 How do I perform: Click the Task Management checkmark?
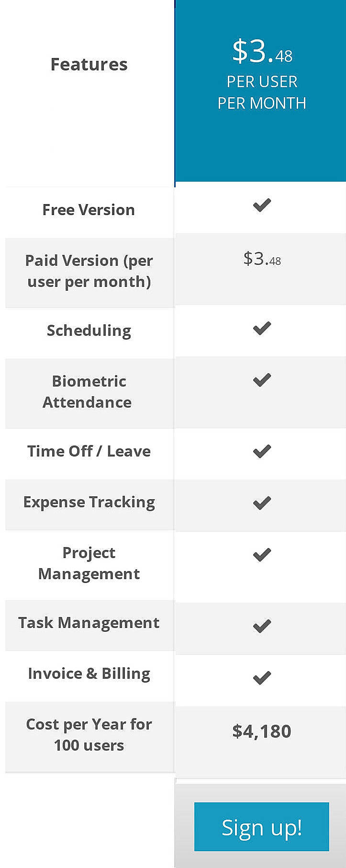261,625
